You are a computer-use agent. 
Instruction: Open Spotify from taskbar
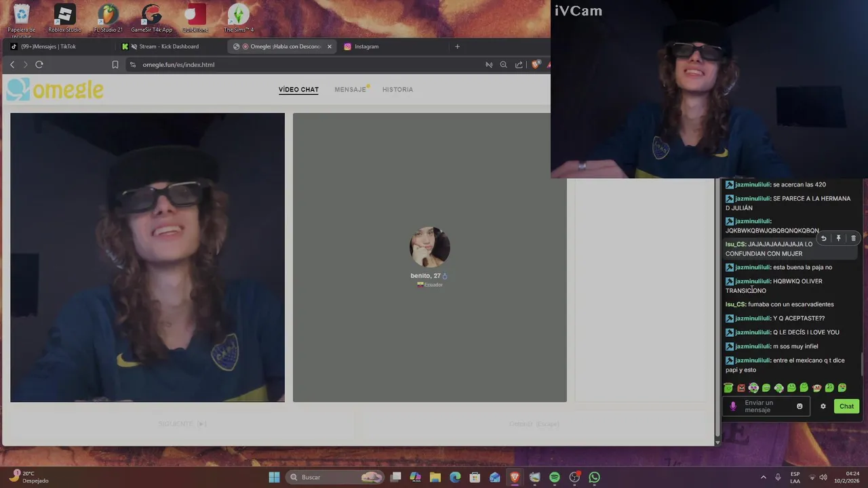tap(554, 477)
